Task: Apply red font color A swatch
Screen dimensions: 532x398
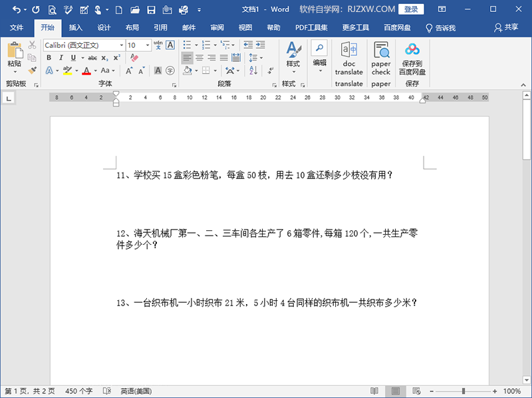Action: (x=86, y=71)
